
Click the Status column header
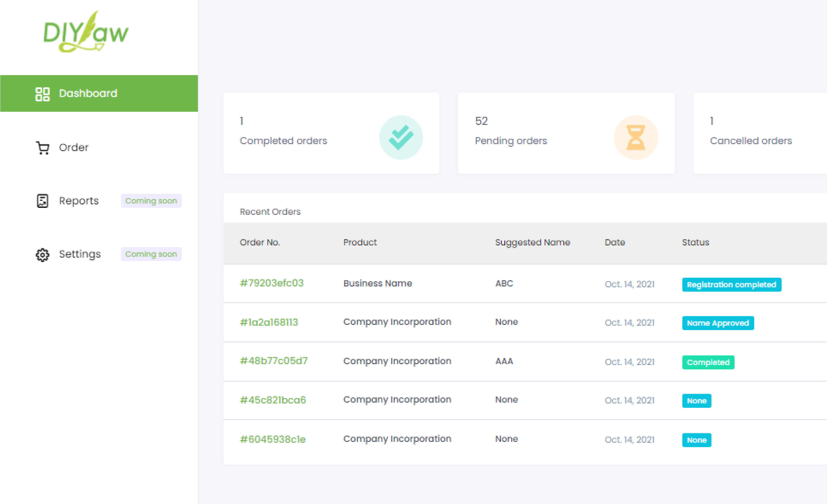pos(695,242)
